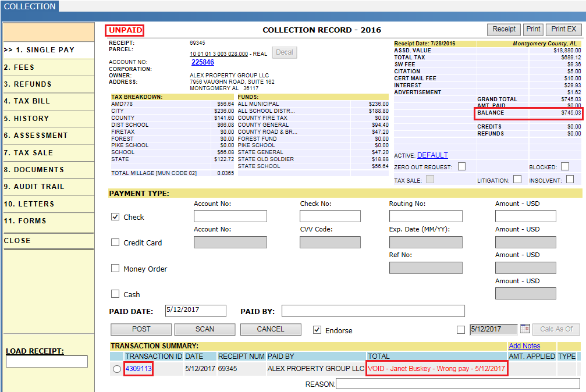Click the Cash Amount - USD field
The height and width of the screenshot is (392, 586).
click(525, 293)
